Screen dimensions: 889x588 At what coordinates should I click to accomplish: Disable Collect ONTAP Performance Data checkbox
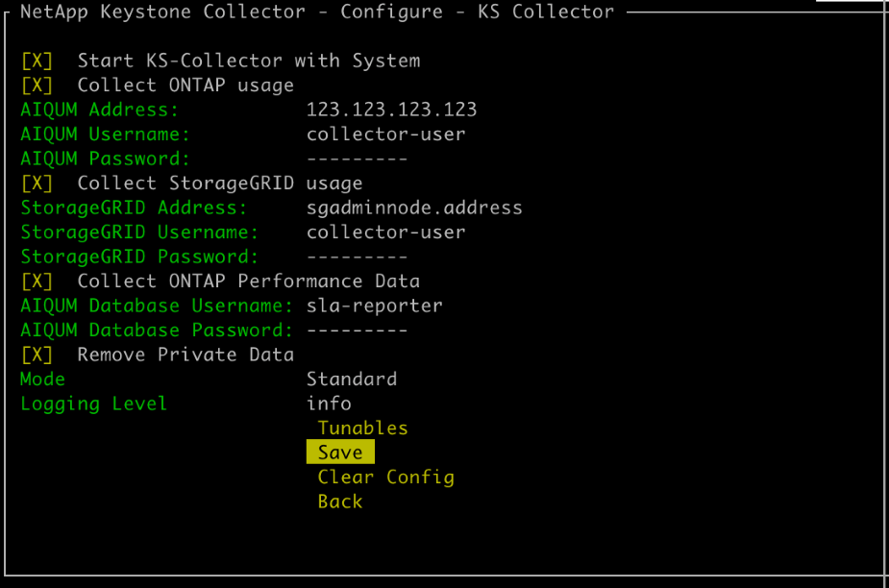[37, 281]
